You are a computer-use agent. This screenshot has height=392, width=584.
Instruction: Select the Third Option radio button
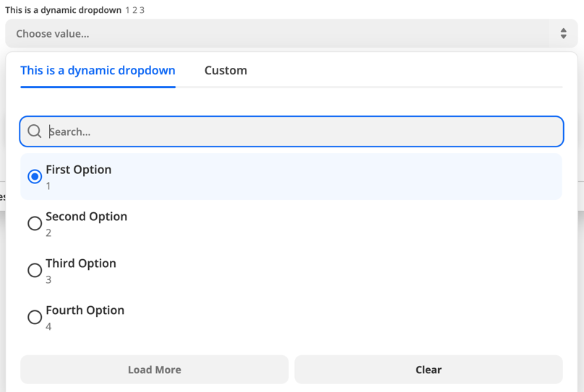click(35, 270)
